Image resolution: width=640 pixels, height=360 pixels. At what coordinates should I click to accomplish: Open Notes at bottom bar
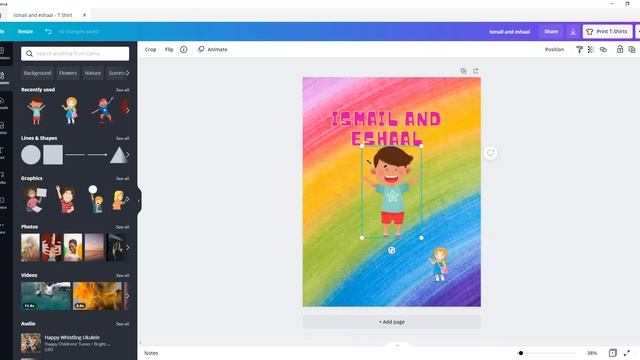tap(151, 353)
